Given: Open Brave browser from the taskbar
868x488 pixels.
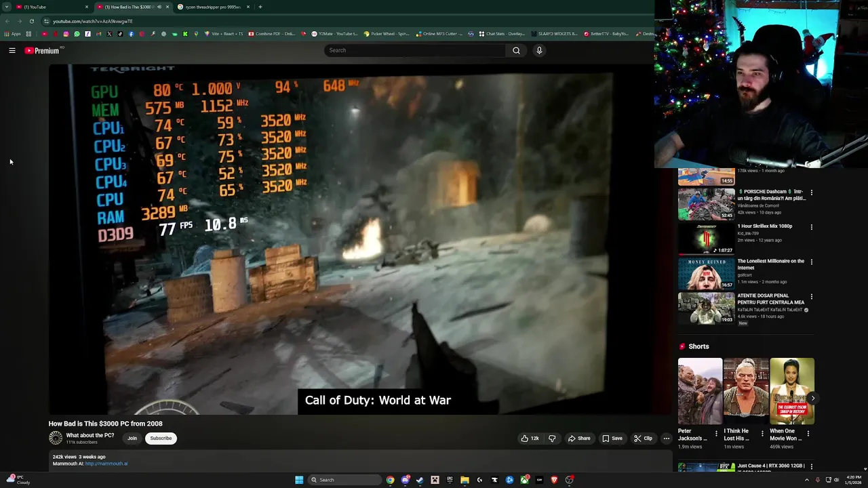Looking at the screenshot, I should point(554,480).
